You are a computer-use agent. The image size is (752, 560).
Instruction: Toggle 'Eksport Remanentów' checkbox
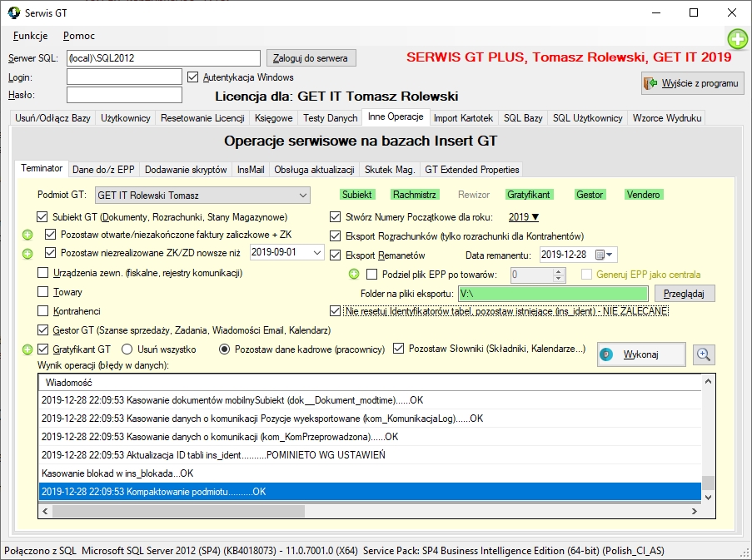[336, 255]
